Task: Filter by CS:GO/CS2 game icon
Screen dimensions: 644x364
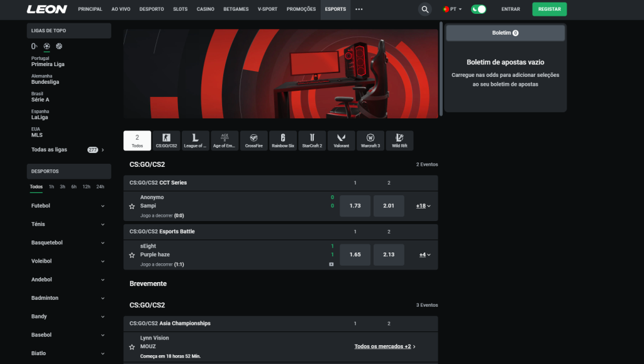Action: 166,140
